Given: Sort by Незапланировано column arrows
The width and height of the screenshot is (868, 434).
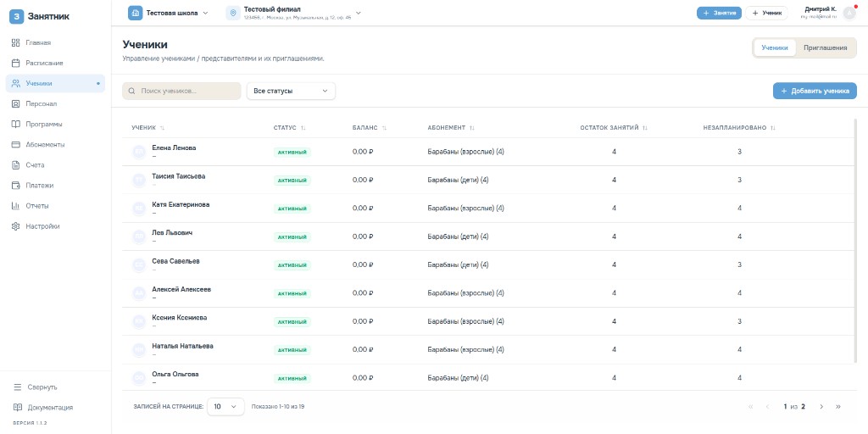Looking at the screenshot, I should click(x=773, y=128).
